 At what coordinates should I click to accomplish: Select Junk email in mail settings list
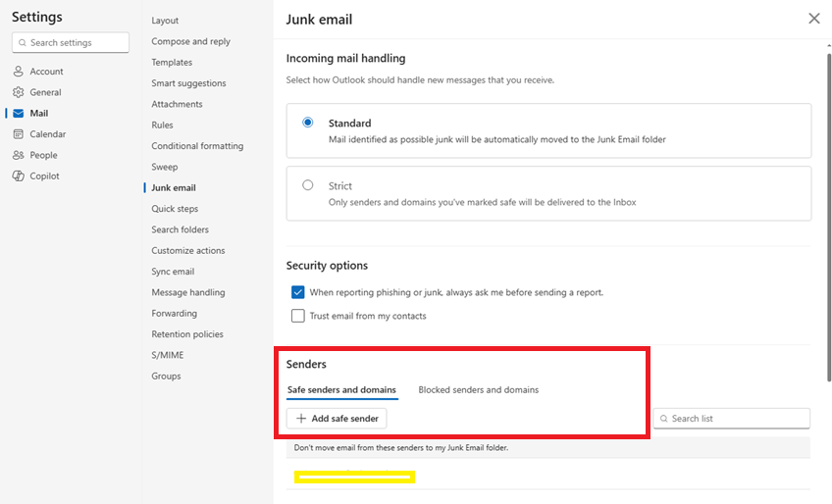174,188
